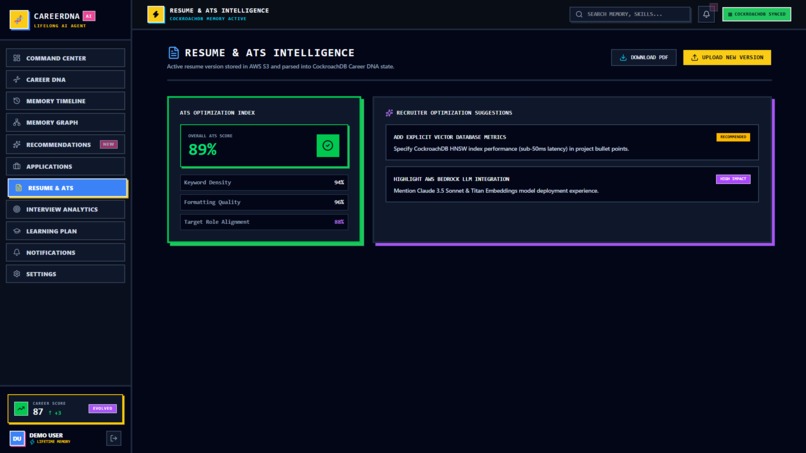Navigate to Memory Graph
806x453 pixels.
(x=65, y=122)
